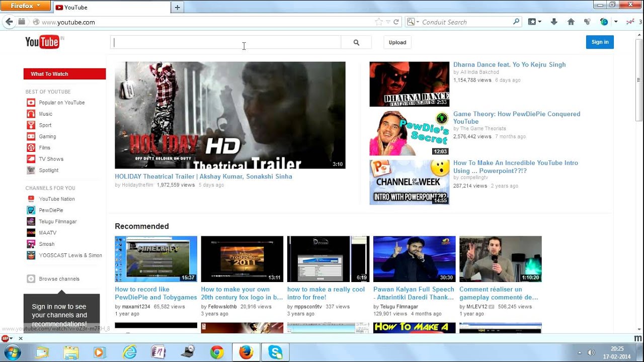Image resolution: width=644 pixels, height=362 pixels.
Task: Open the Dharna Dance video thumbnail
Action: coord(409,84)
